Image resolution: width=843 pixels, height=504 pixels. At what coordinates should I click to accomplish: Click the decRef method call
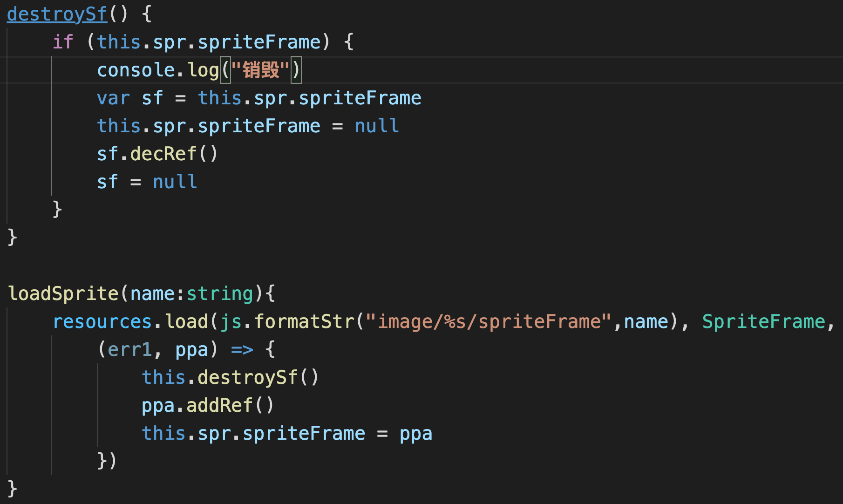pos(163,154)
